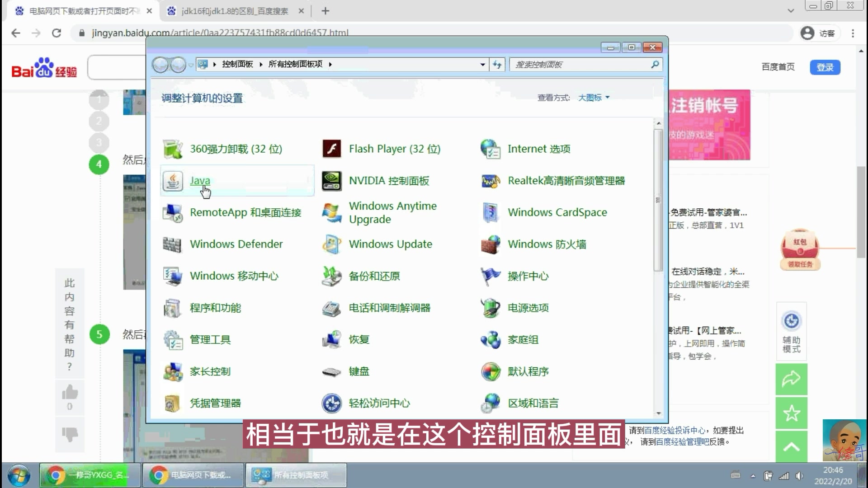
Task: Open NVIDIA 控制面板 icon
Action: pyautogui.click(x=331, y=181)
